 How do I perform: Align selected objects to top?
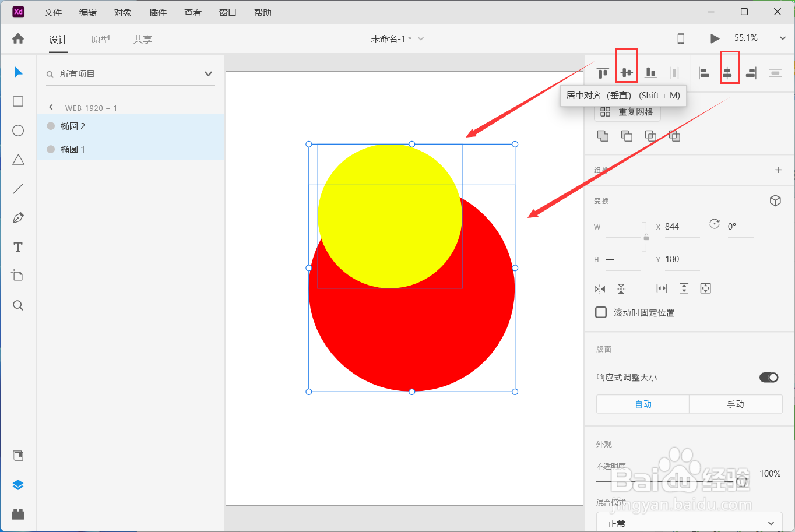pos(603,73)
